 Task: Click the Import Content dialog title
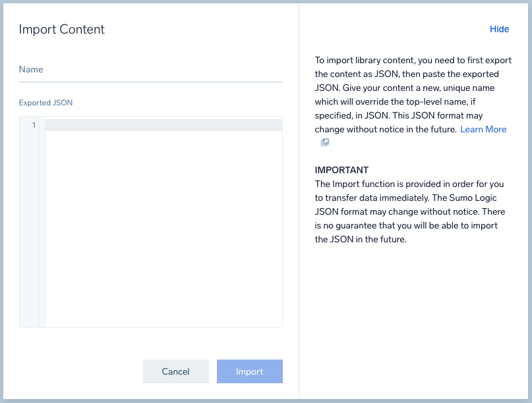point(62,29)
